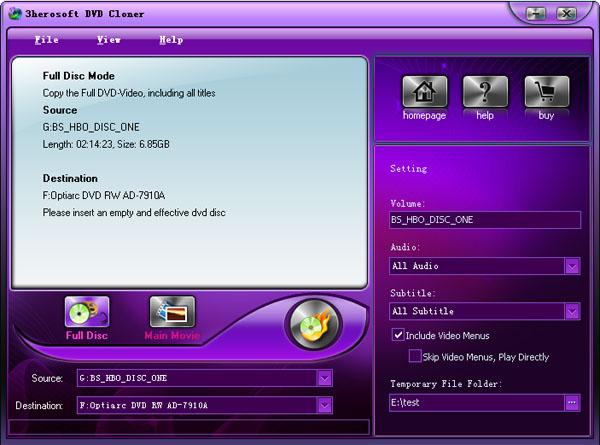The width and height of the screenshot is (600, 445).
Task: Click the 3herosoft app logo in title bar
Action: click(15, 14)
